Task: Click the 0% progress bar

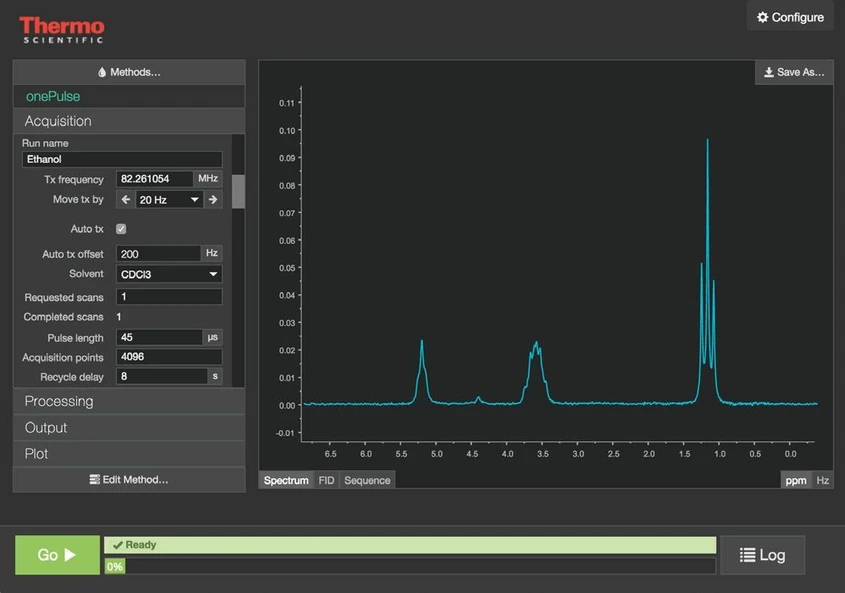Action: [x=410, y=566]
